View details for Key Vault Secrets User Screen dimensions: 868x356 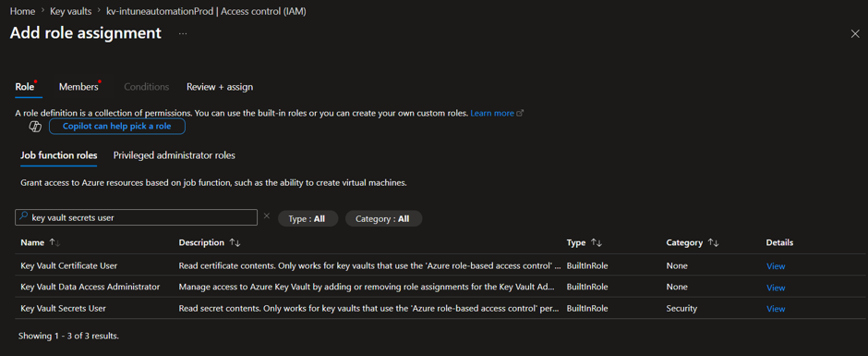coord(776,309)
